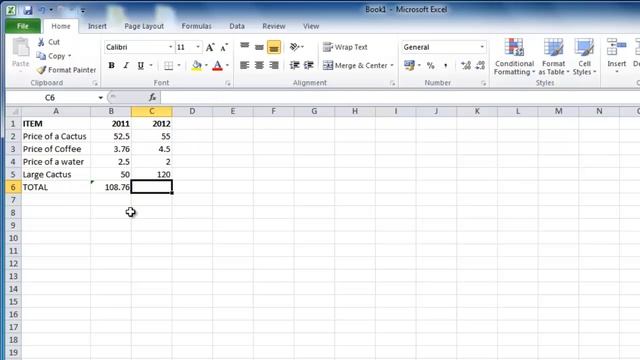Switch to the View tab
Screen dimensions: 640x360
click(x=311, y=26)
